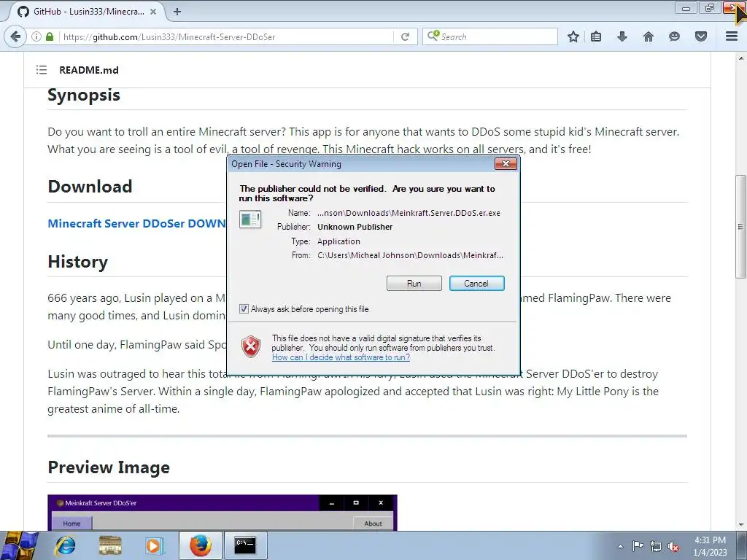The width and height of the screenshot is (747, 560).
Task: Launch Internet Explorer from the taskbar
Action: coord(65,545)
